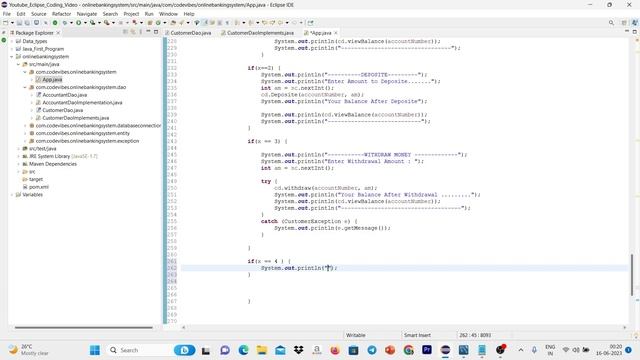
Task: Open the Navigate menu
Action: [87, 14]
